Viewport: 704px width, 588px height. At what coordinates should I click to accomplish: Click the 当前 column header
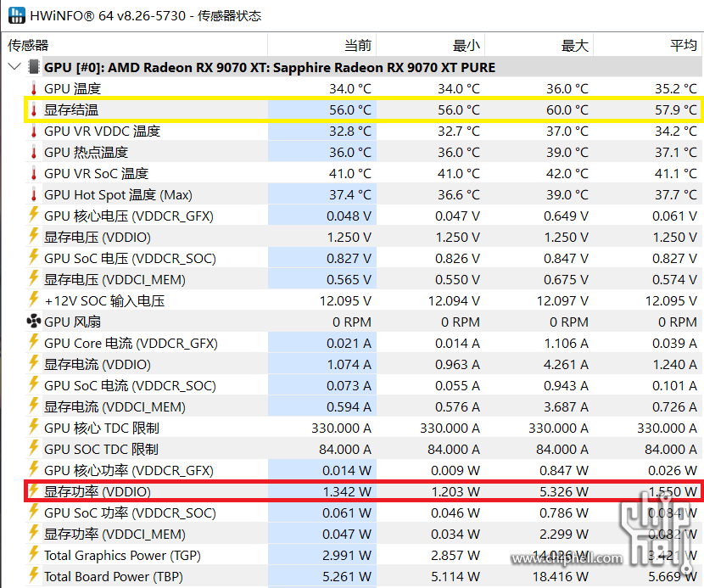(322, 45)
